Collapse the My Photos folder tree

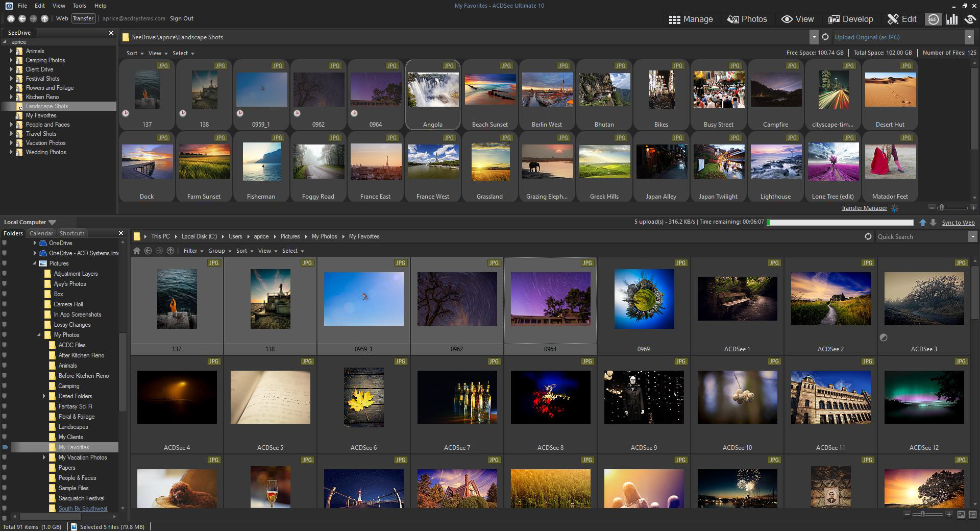pyautogui.click(x=39, y=335)
